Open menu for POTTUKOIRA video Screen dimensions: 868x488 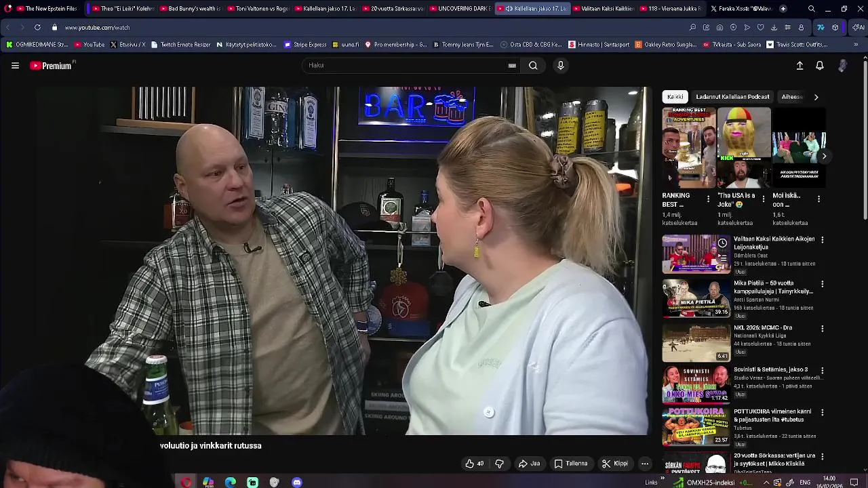pos(823,412)
